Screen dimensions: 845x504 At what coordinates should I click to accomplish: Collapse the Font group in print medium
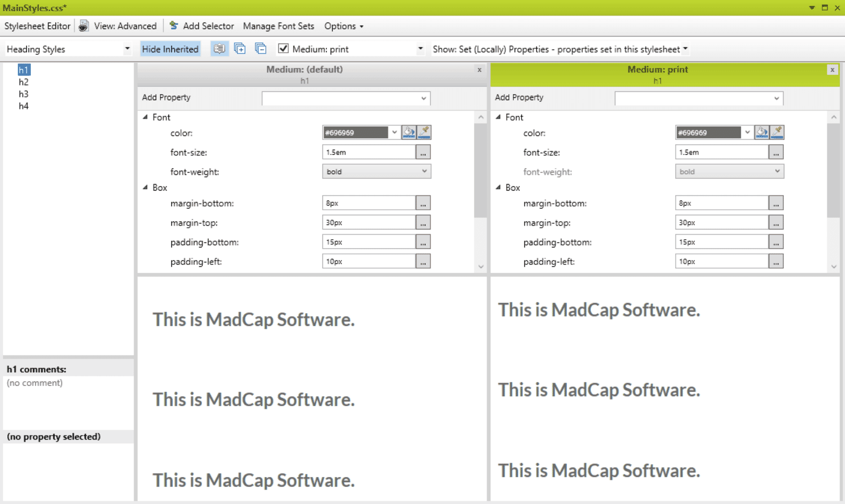[498, 117]
